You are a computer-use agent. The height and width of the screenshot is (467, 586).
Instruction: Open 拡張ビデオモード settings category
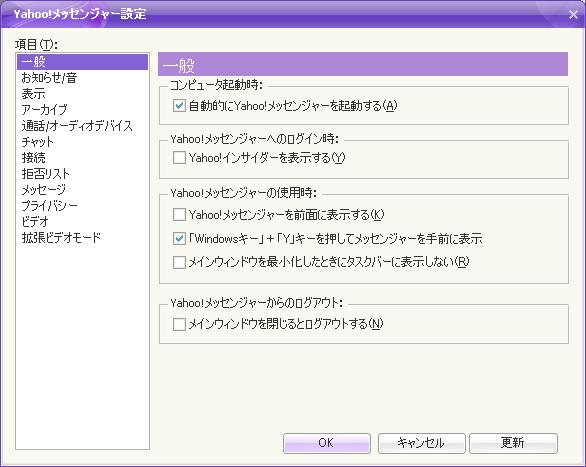[82, 238]
